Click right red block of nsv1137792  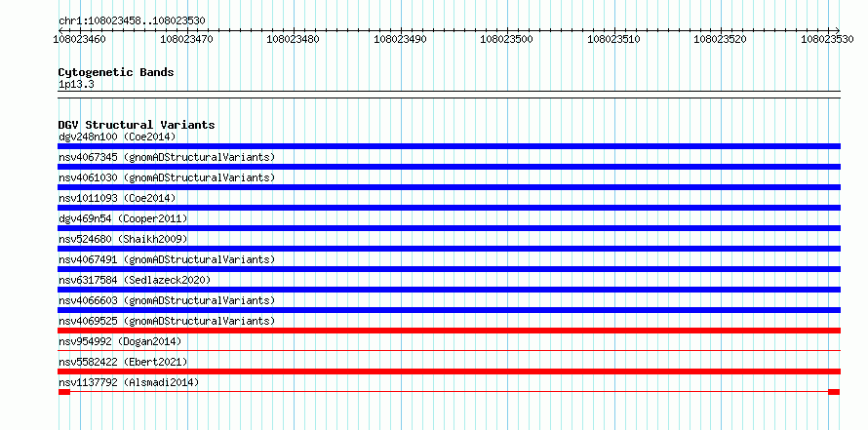click(834, 392)
